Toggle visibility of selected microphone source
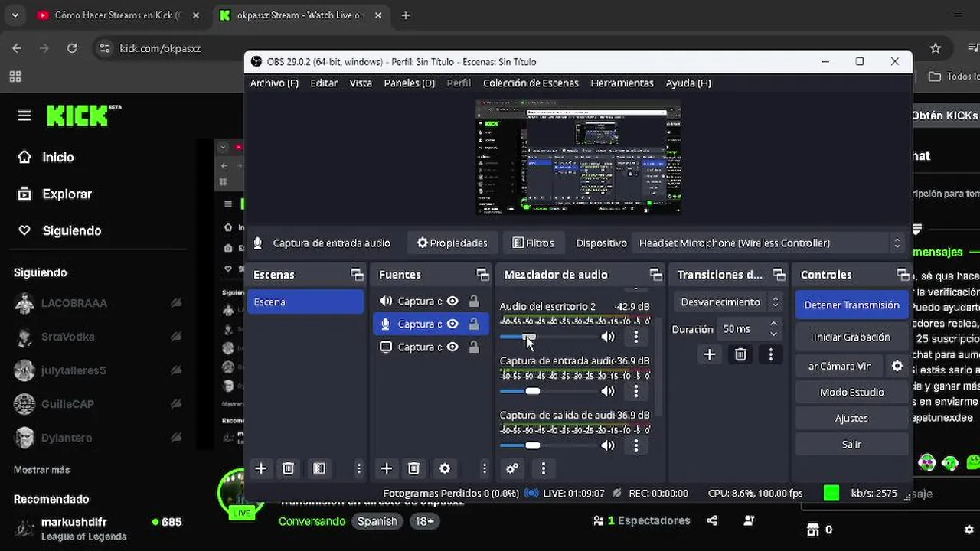The width and height of the screenshot is (980, 551). pyautogui.click(x=452, y=324)
